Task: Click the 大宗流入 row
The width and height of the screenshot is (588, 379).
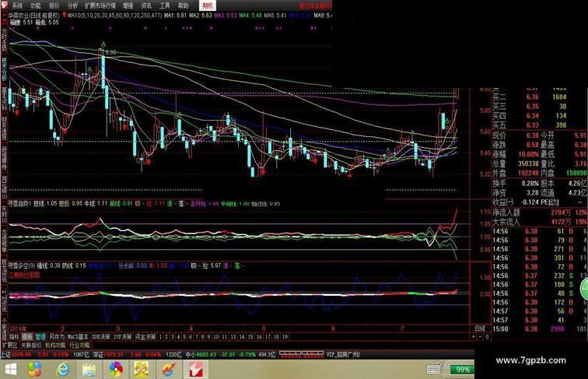Action: [x=539, y=222]
